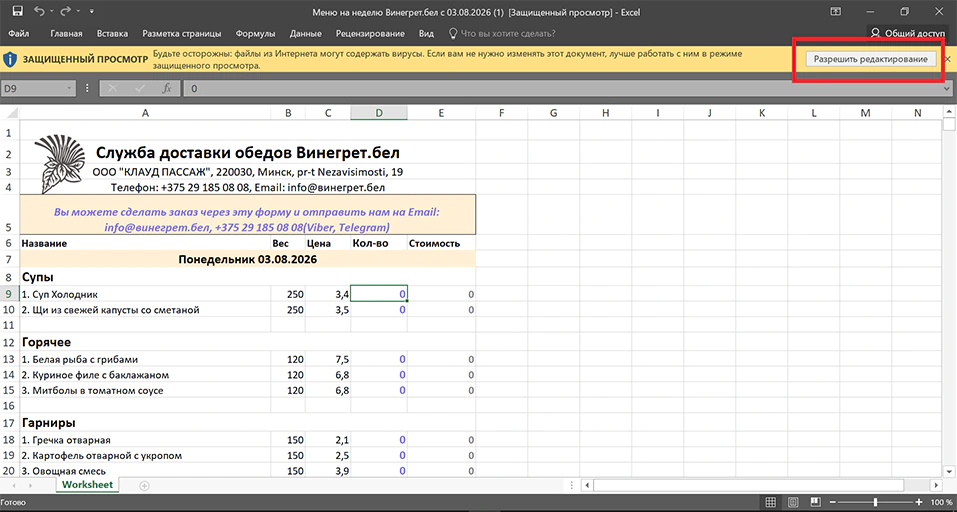The height and width of the screenshot is (512, 957).
Task: Click cell '3. Митболы в томатном соусе'
Action: [145, 391]
